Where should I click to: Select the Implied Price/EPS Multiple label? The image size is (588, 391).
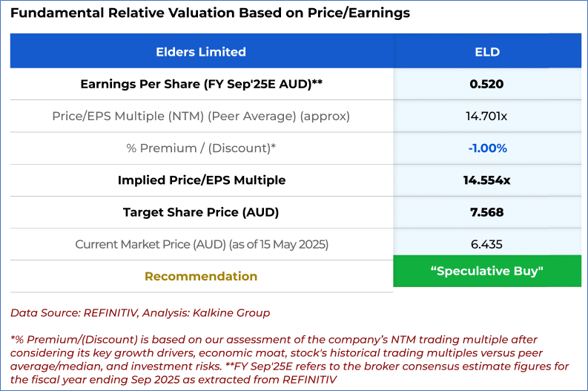pos(201,180)
